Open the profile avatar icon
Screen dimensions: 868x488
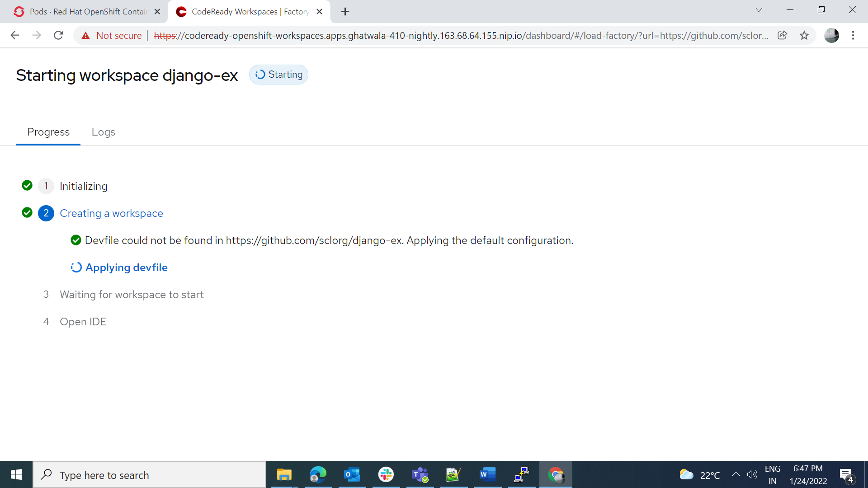(831, 35)
